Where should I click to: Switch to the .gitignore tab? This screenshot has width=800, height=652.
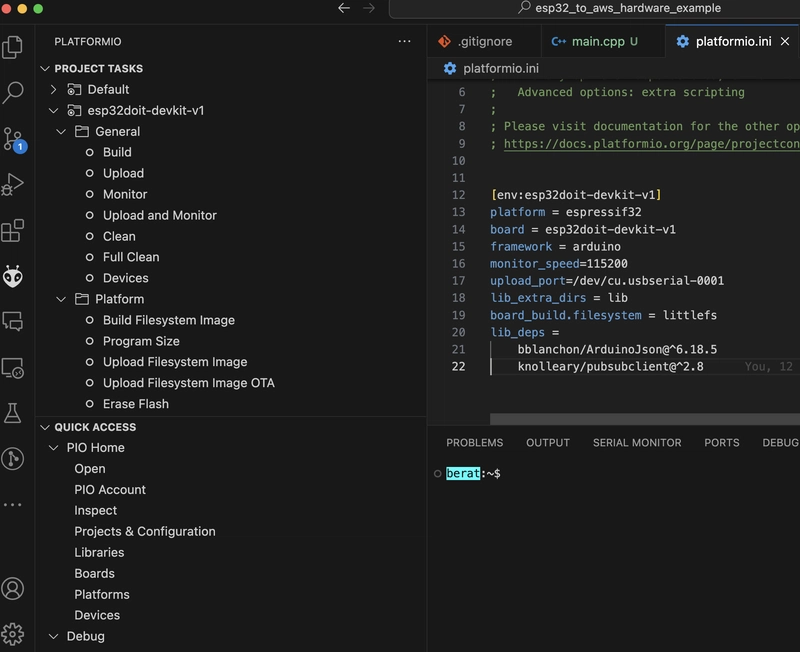click(x=484, y=41)
